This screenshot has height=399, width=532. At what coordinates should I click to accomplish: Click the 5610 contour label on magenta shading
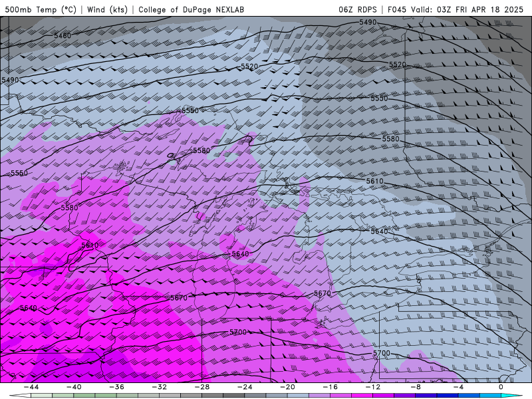(90, 245)
